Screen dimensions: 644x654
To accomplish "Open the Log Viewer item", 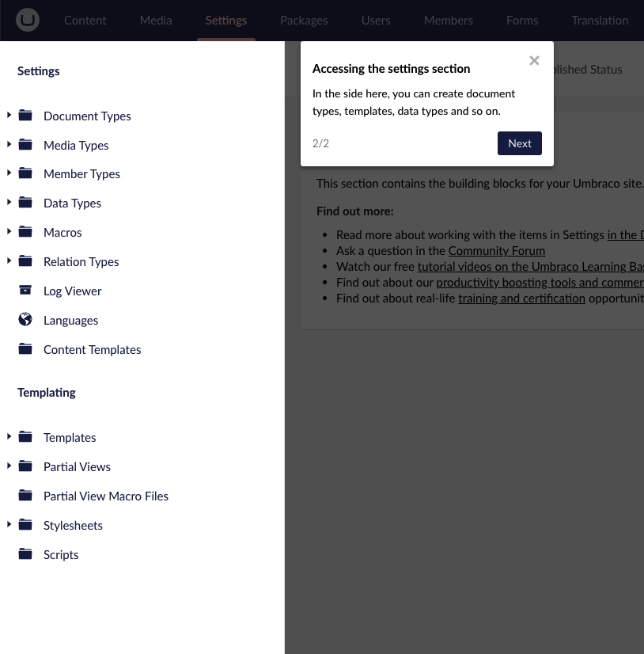I will 73,291.
